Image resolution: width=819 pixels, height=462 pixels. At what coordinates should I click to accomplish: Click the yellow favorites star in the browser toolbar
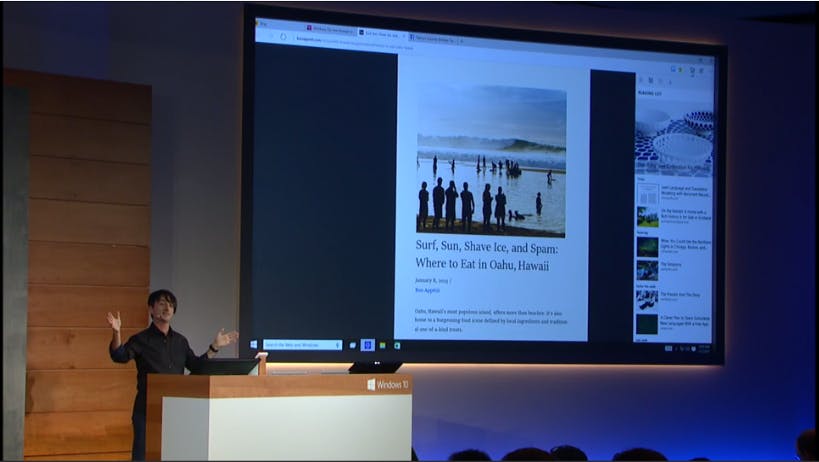click(681, 69)
